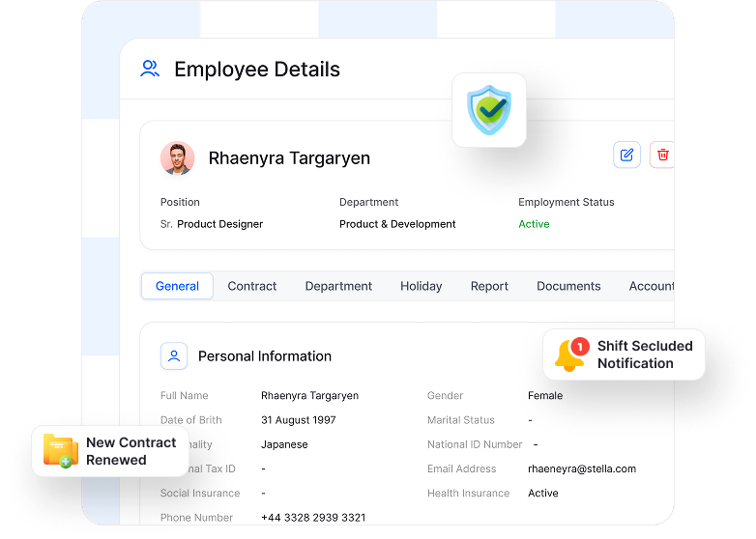Click the phone number +44 3328 2939 3321
Screen dimensions: 756x539
coord(313,518)
